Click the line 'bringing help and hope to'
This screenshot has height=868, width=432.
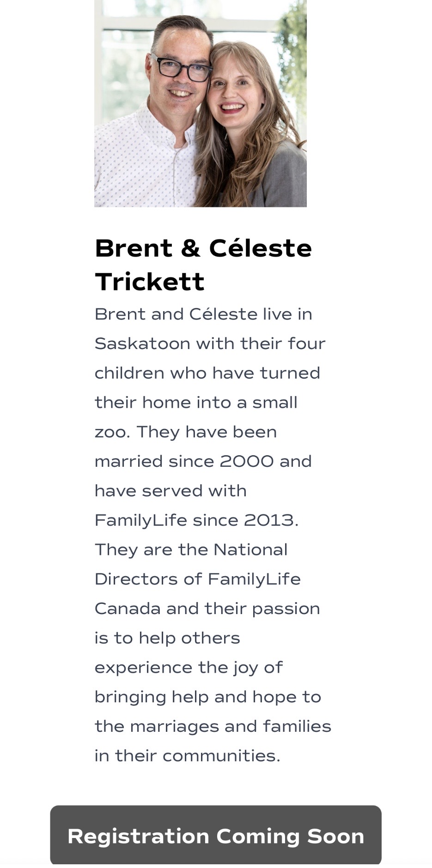click(207, 697)
